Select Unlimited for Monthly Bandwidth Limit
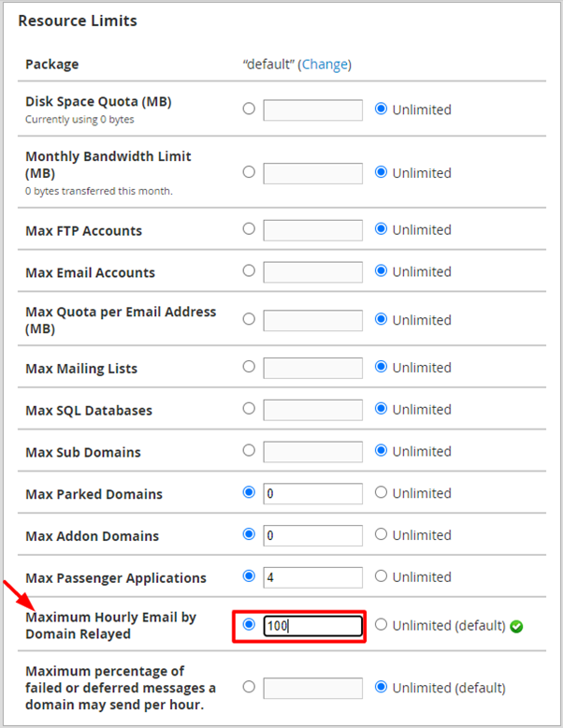The height and width of the screenshot is (728, 563). click(x=381, y=173)
